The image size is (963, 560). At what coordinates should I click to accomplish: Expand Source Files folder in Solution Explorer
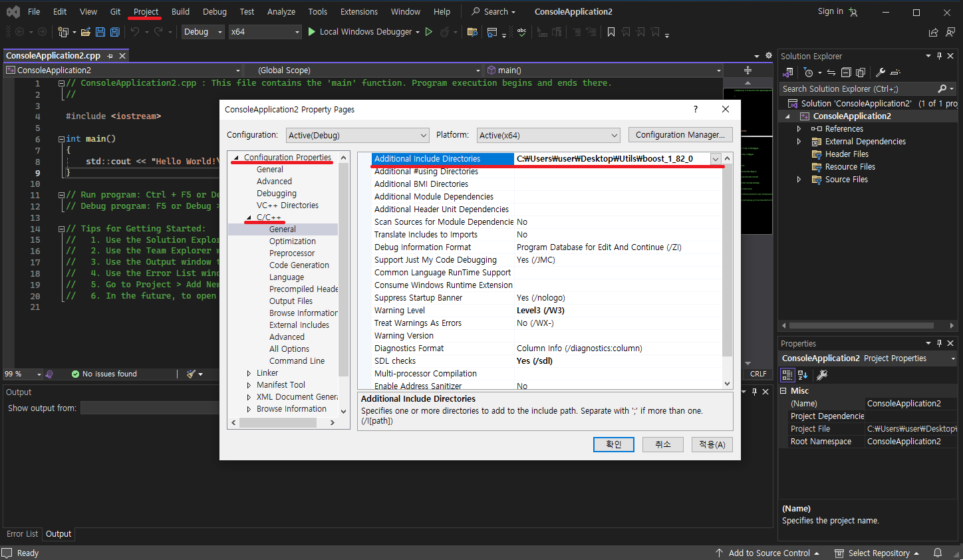pyautogui.click(x=799, y=180)
